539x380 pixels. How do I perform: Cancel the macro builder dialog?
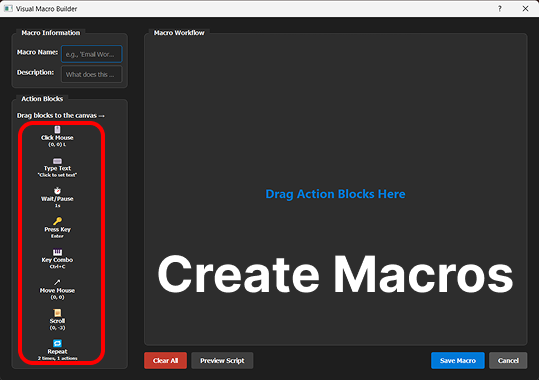tap(508, 360)
